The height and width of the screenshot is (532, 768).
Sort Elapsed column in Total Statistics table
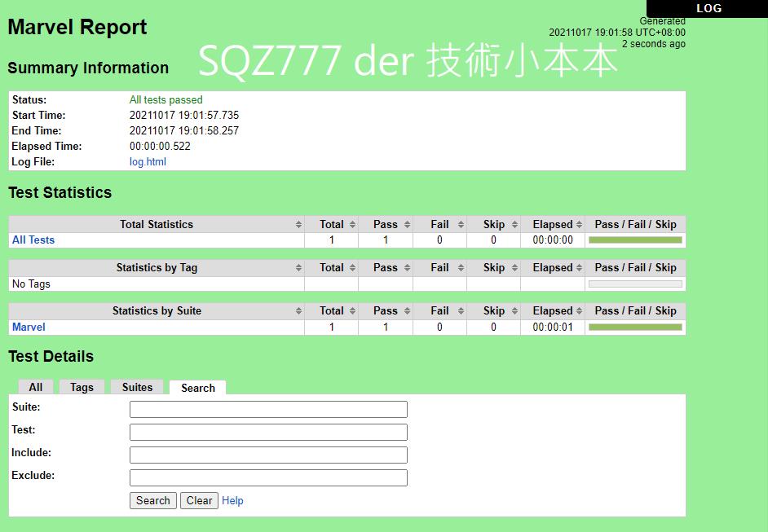[x=580, y=224]
